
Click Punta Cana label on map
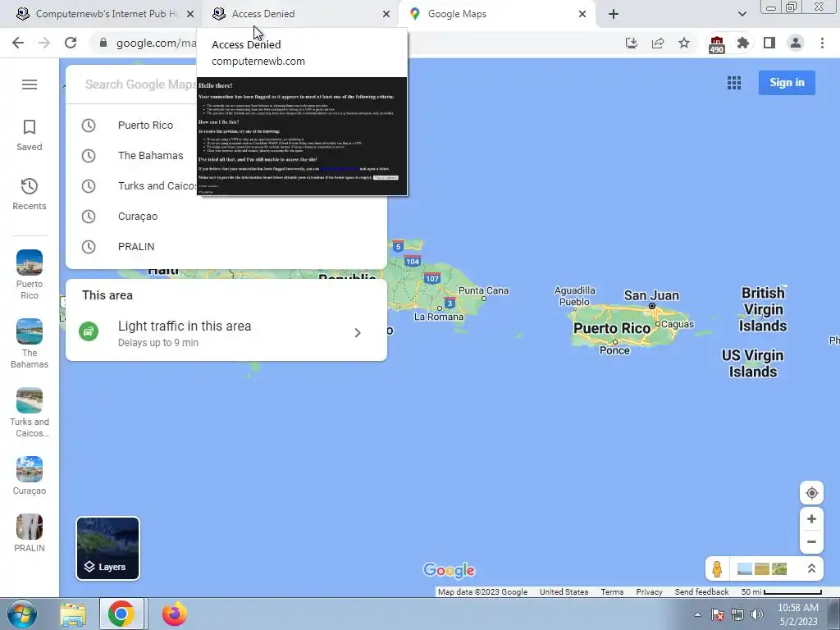coord(483,290)
